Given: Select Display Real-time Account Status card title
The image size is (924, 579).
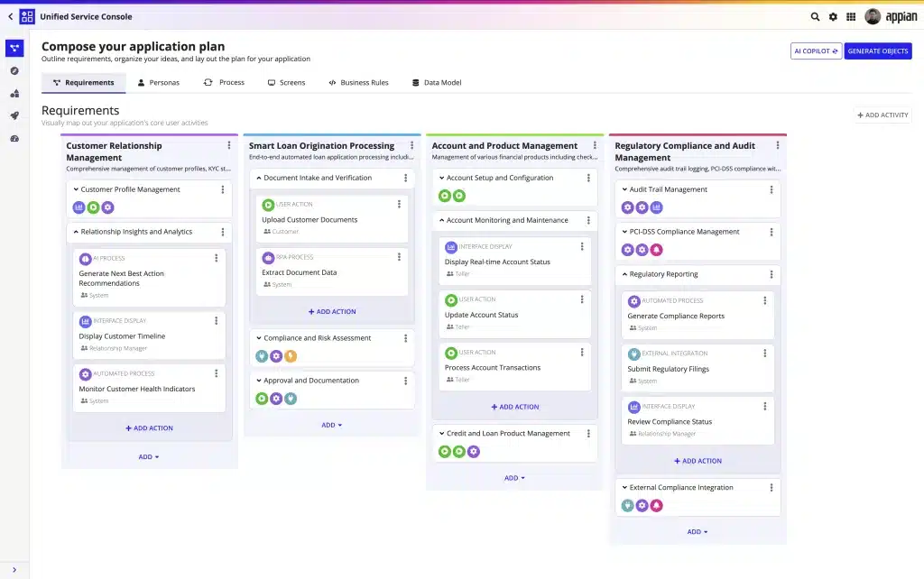Looking at the screenshot, I should (497, 262).
